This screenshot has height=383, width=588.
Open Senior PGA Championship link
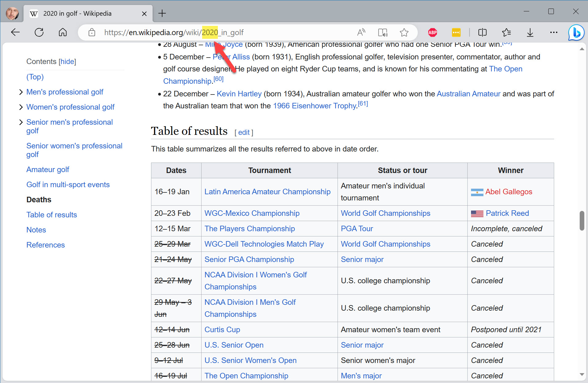click(249, 260)
